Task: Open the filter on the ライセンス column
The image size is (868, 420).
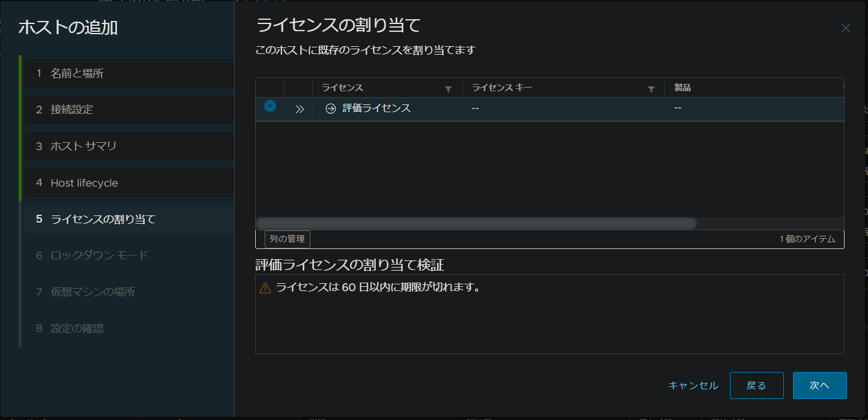Action: pos(448,88)
